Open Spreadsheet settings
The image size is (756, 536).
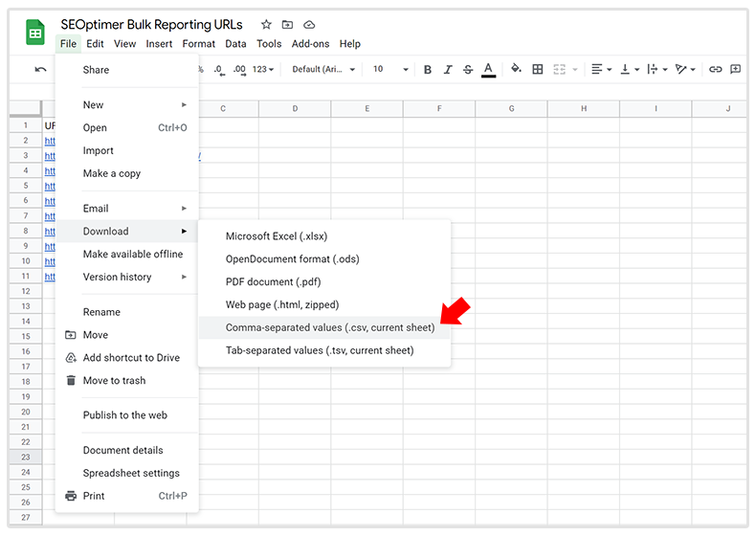tap(127, 473)
